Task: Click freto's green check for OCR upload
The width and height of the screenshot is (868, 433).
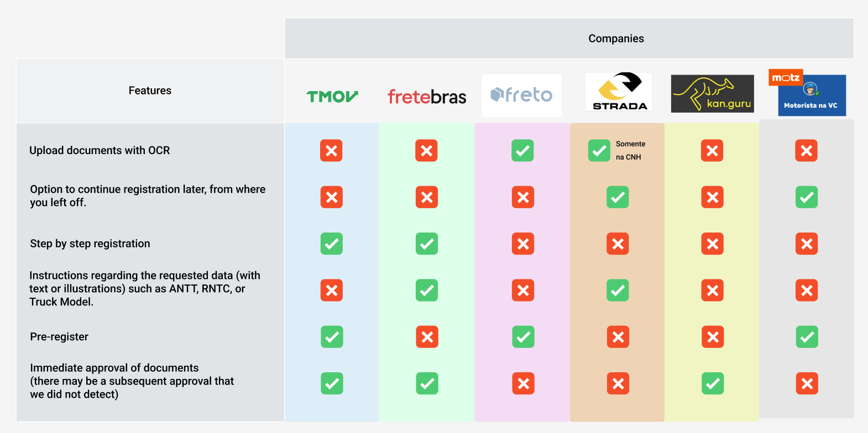Action: point(522,150)
